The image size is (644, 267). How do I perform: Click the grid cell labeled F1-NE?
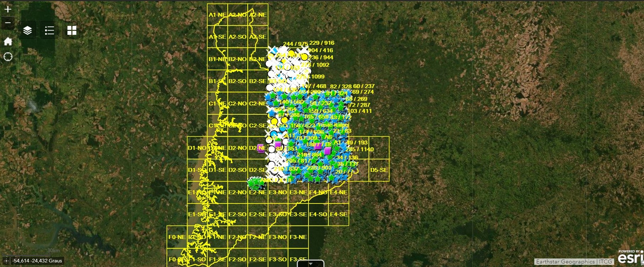(217, 237)
